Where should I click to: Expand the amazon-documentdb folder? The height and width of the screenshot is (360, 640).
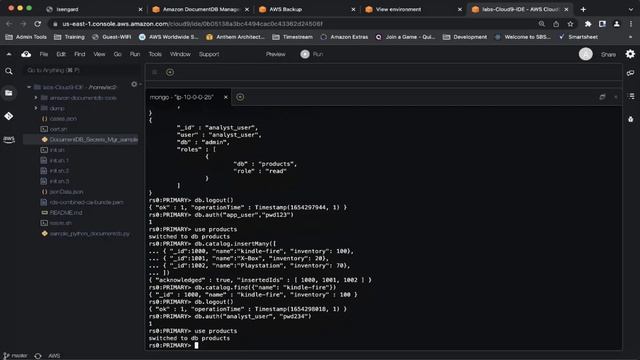point(36,98)
